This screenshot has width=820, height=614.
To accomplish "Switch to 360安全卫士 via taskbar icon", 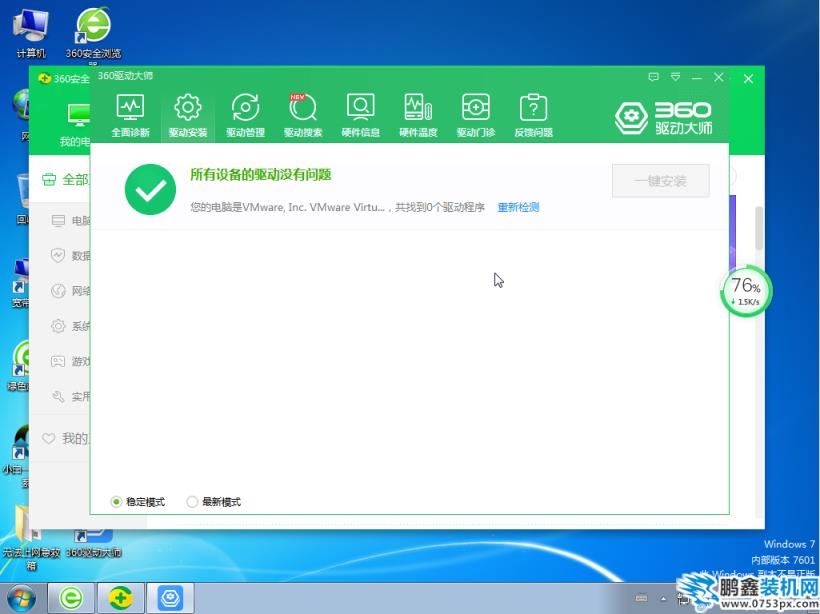I will (x=120, y=598).
